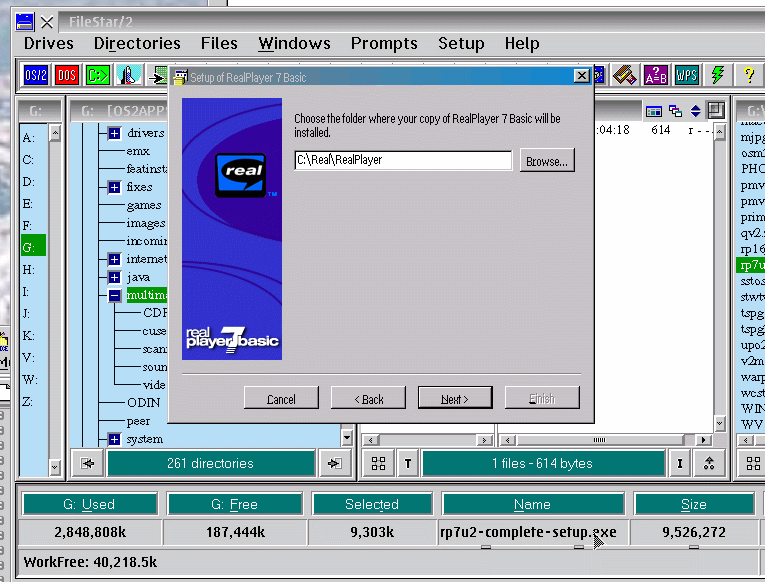This screenshot has height=582, width=765.
Task: Open the Windows menu
Action: tap(294, 43)
